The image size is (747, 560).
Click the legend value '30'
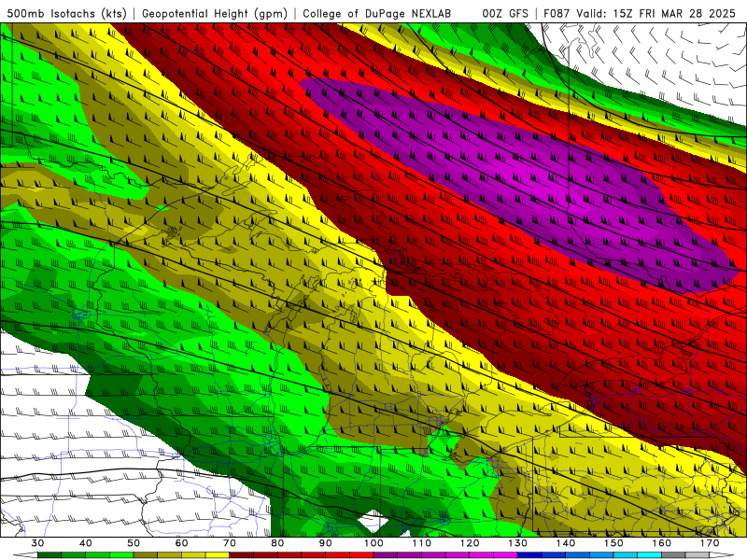(x=37, y=543)
